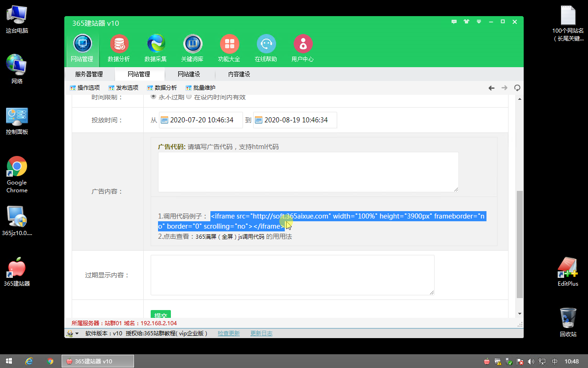Go forward with the right arrow
The width and height of the screenshot is (588, 368).
click(504, 88)
